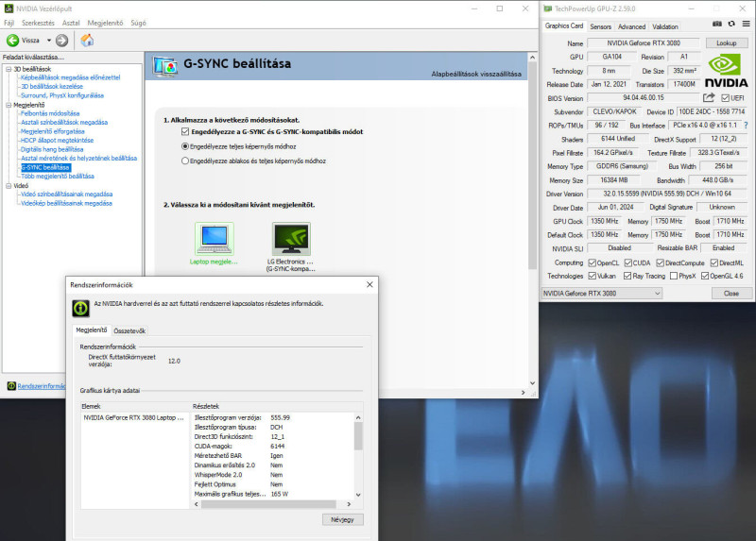Image resolution: width=756 pixels, height=541 pixels.
Task: Click the BIOS export share icon in GPU-Z
Action: [708, 98]
